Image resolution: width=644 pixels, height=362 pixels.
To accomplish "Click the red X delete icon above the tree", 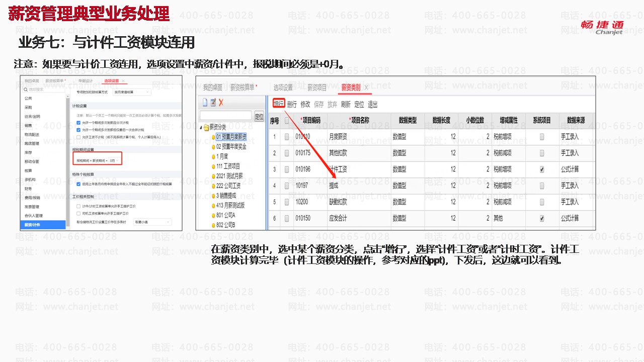I will [221, 103].
